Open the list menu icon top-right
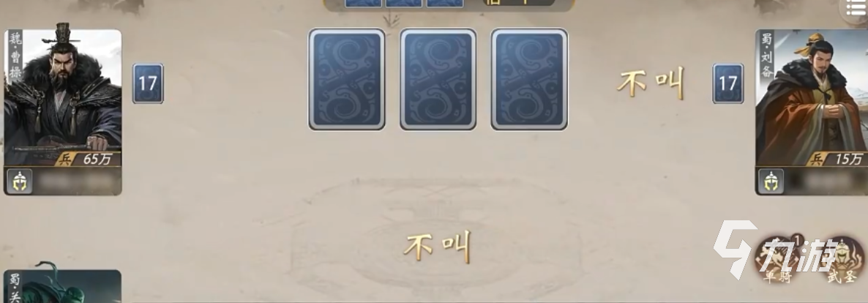The height and width of the screenshot is (303, 868). pos(856,10)
